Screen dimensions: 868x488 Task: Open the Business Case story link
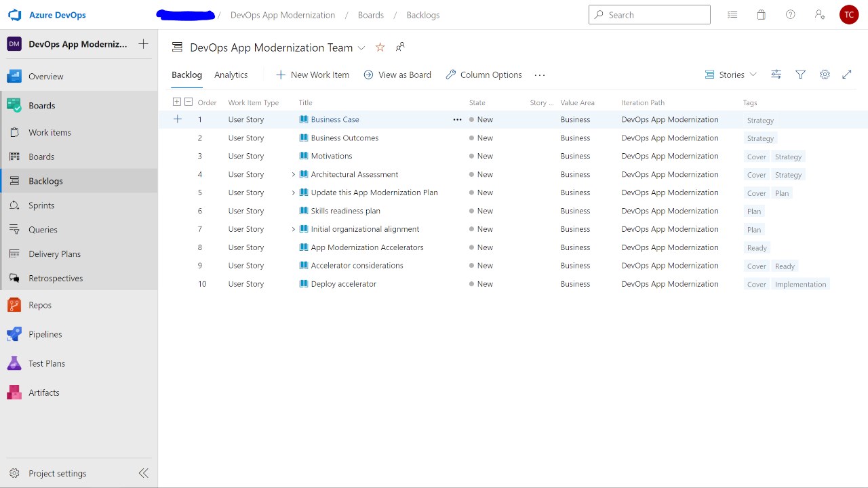[x=335, y=119]
